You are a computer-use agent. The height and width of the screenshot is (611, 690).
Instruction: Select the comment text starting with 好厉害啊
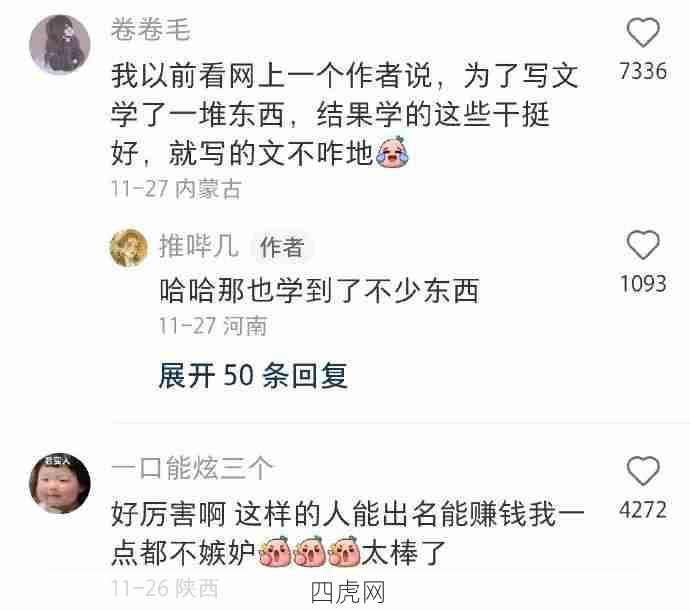[348, 533]
